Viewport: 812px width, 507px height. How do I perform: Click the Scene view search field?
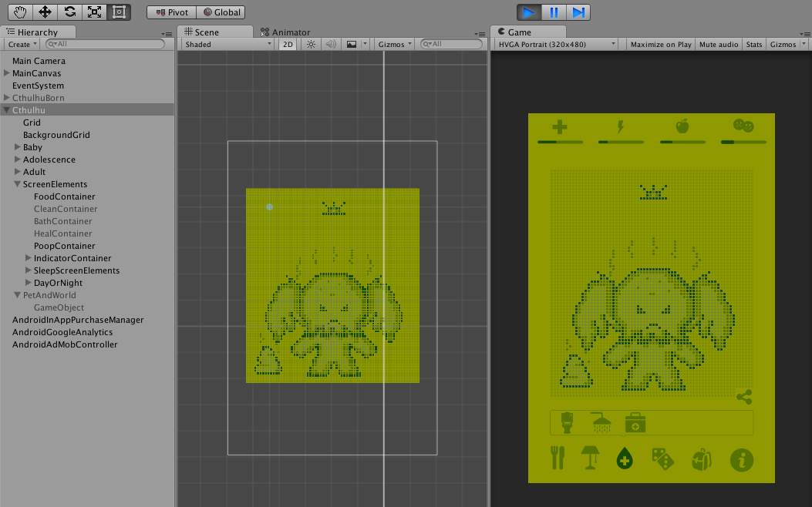[452, 44]
